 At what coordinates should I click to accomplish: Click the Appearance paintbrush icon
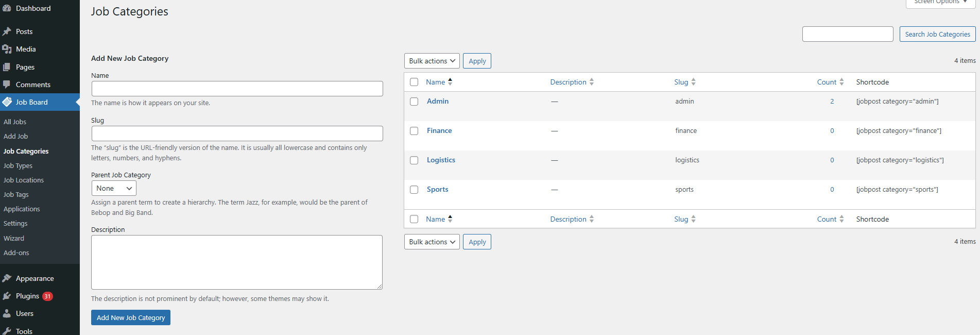pos(7,278)
